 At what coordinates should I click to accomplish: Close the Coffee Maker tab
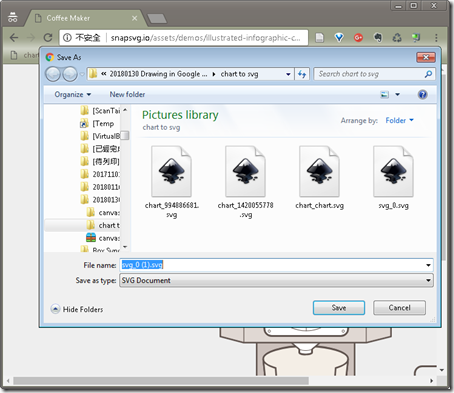[134, 18]
